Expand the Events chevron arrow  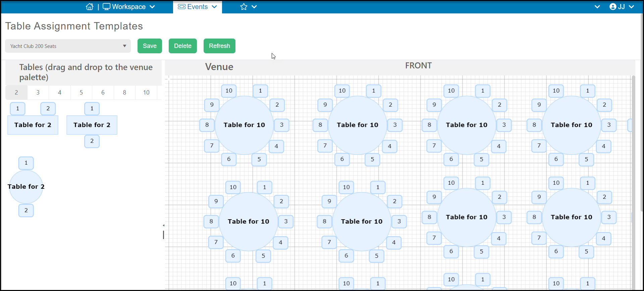tap(214, 7)
